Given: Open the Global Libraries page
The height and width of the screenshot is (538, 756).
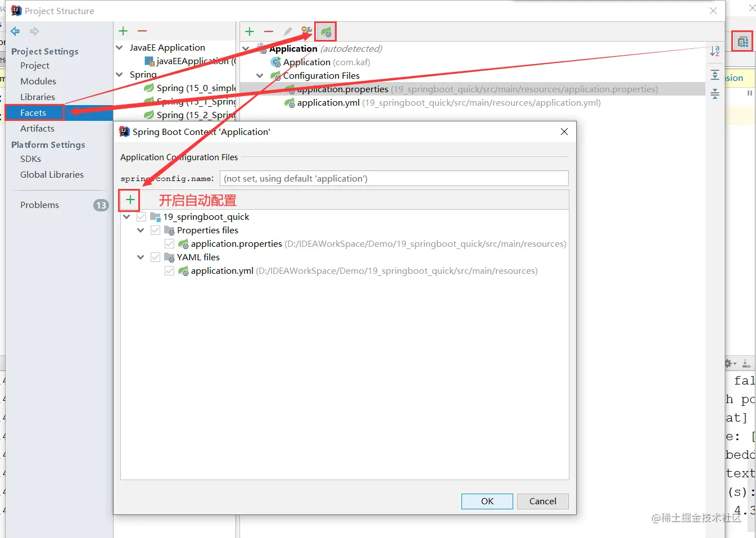Looking at the screenshot, I should [52, 175].
